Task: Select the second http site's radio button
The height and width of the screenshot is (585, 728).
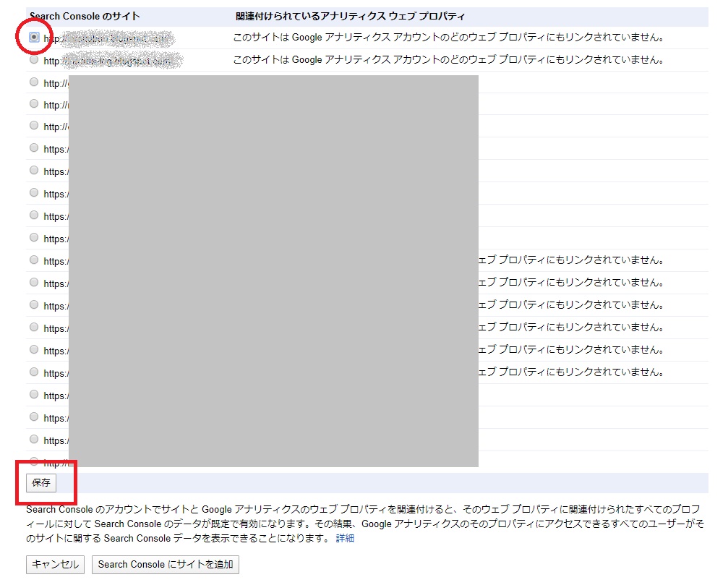Action: tap(34, 59)
